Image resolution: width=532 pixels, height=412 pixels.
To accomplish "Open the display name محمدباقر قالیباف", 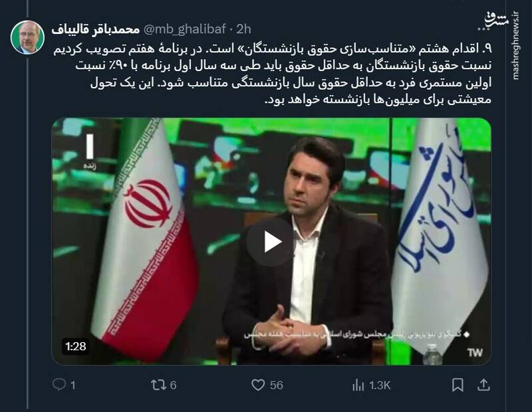I will (x=96, y=29).
